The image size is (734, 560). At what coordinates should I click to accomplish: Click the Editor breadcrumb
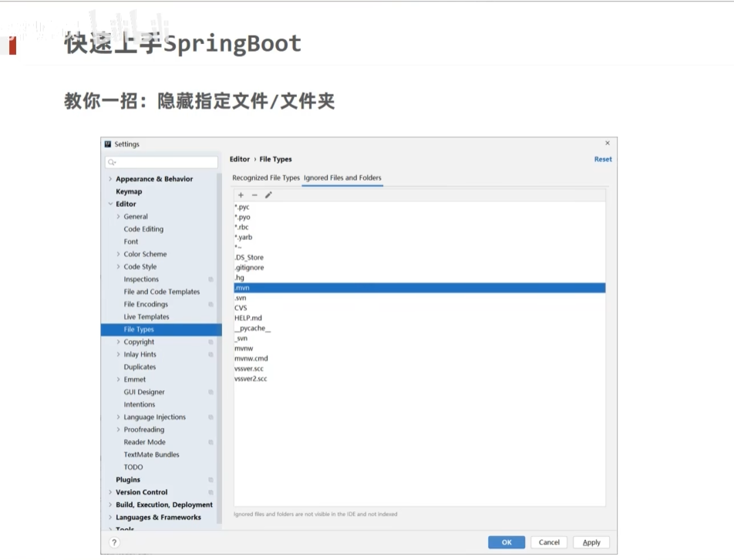point(240,159)
